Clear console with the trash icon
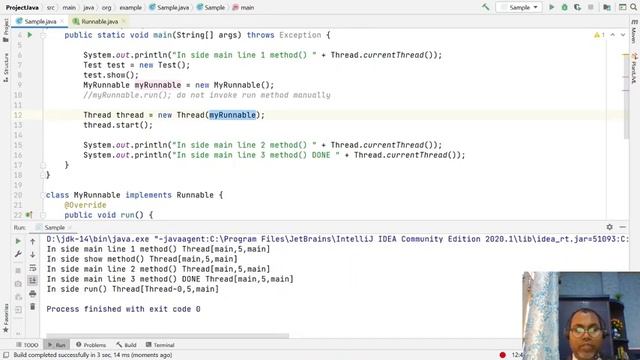The image size is (640, 360). [33, 307]
